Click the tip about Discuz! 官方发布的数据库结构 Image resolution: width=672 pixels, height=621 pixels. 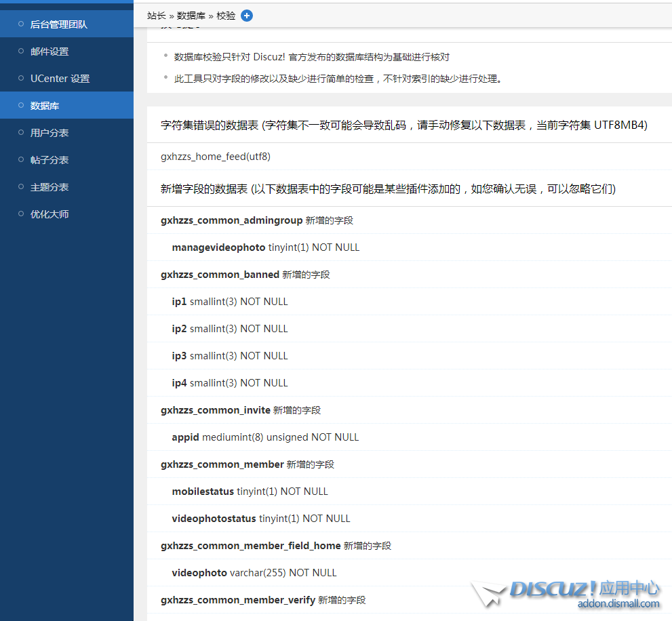pos(311,57)
